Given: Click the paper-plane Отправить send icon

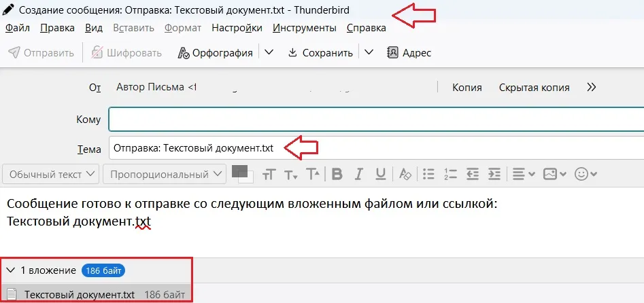Looking at the screenshot, I should [x=14, y=53].
